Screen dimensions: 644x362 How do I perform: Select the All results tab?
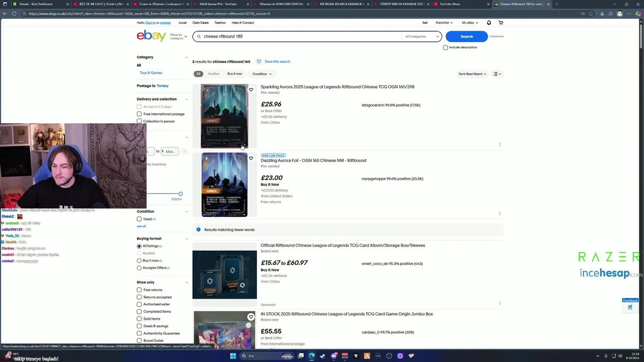click(198, 74)
